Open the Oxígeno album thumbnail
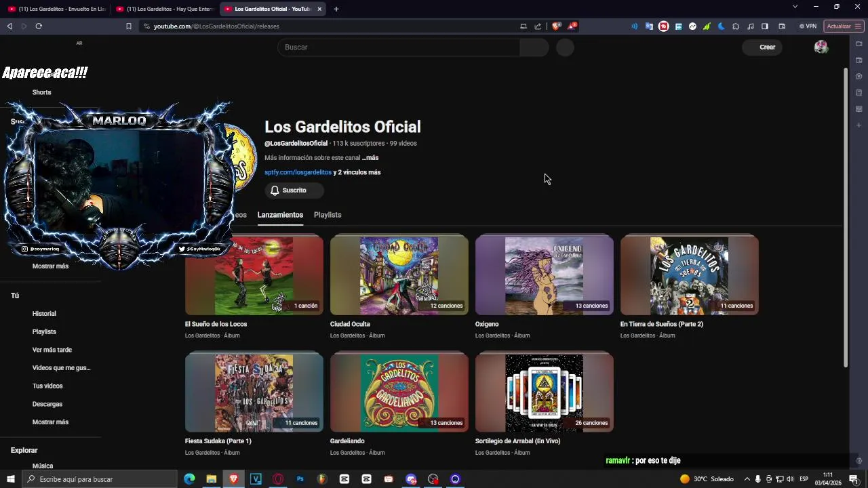The image size is (868, 488). tap(545, 275)
